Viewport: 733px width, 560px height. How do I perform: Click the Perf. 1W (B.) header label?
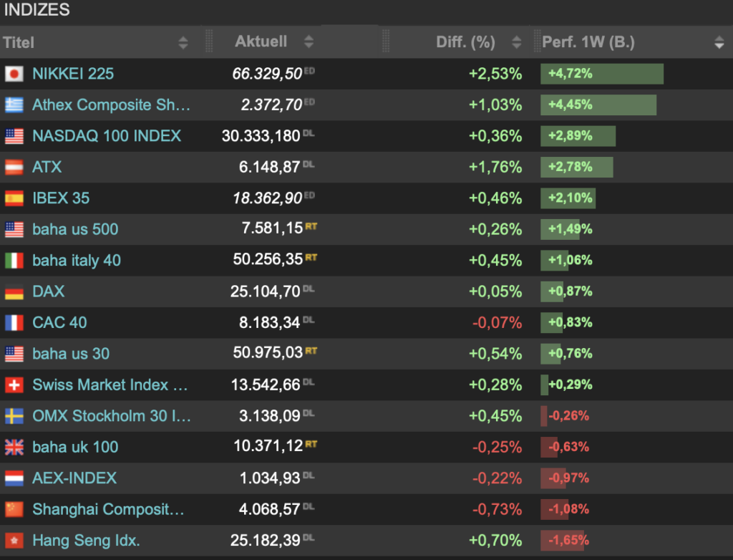[x=588, y=42]
